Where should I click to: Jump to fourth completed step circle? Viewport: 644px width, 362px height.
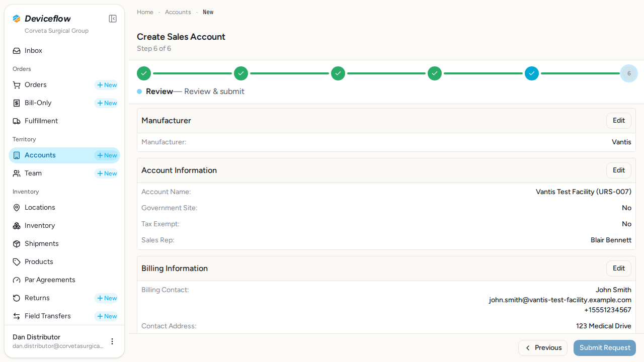[435, 73]
